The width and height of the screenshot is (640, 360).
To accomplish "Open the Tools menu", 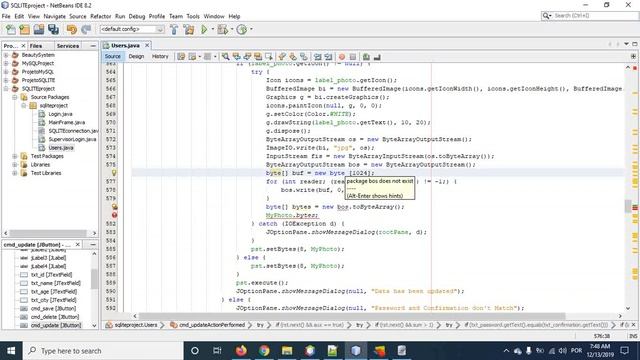I will pyautogui.click(x=193, y=16).
